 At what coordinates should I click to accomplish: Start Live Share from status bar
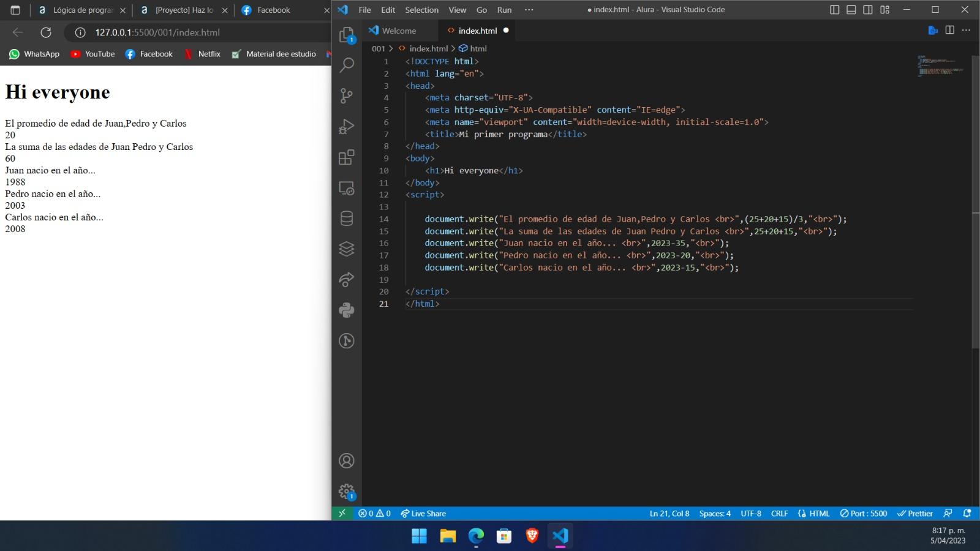tap(423, 513)
